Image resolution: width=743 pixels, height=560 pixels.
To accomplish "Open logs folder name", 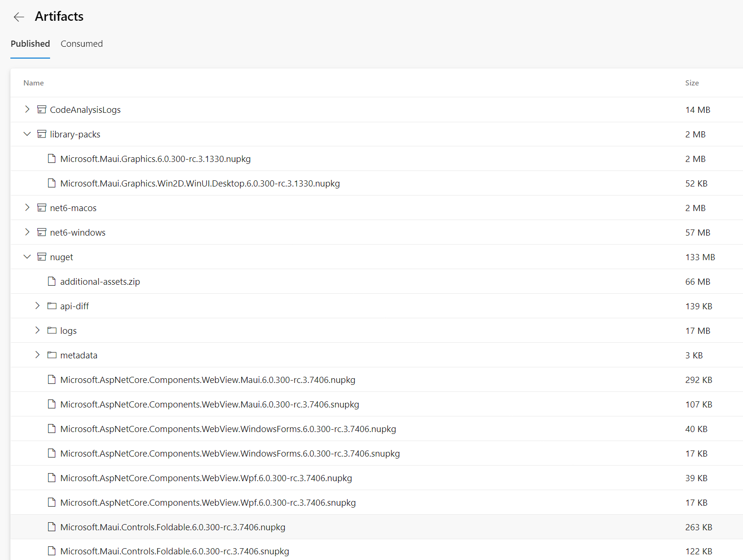I will click(68, 331).
